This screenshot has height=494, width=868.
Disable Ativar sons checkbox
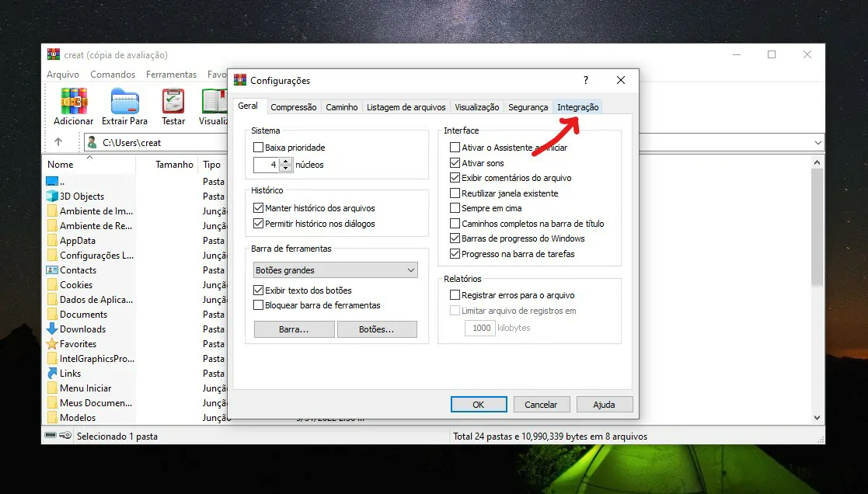click(455, 162)
